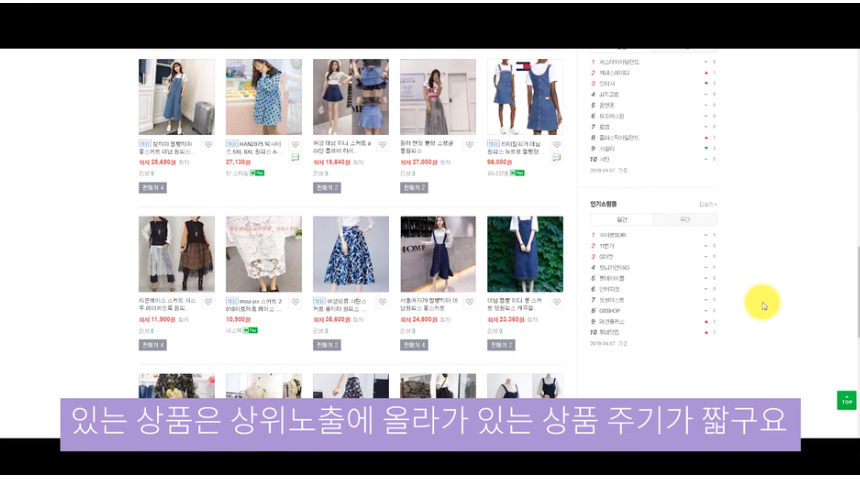
Task: Show sellers for 25,690원 item (판매처 4)
Action: [x=152, y=188]
